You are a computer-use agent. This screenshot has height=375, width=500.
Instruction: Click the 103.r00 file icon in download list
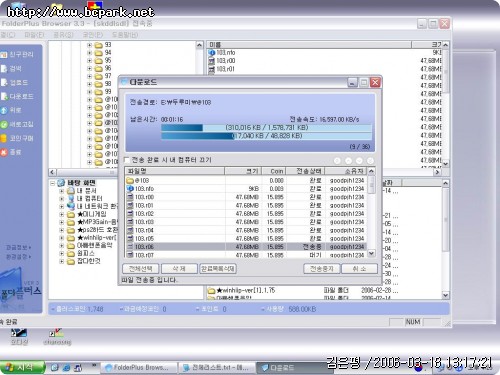[x=130, y=197]
